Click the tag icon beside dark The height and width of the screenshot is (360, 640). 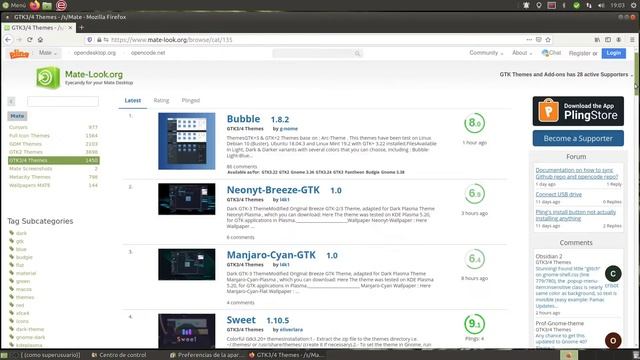point(11,233)
